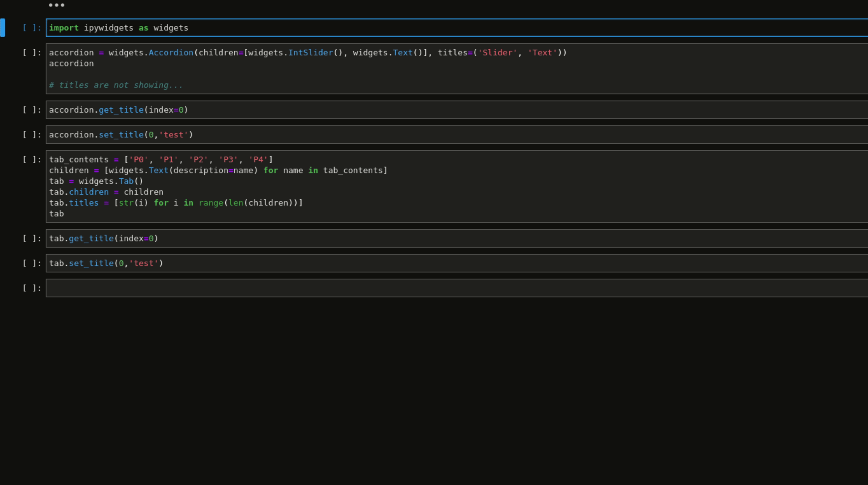Place cursor in the accordion.set_title(0,'test') cell
This screenshot has width=868, height=485.
tap(120, 135)
